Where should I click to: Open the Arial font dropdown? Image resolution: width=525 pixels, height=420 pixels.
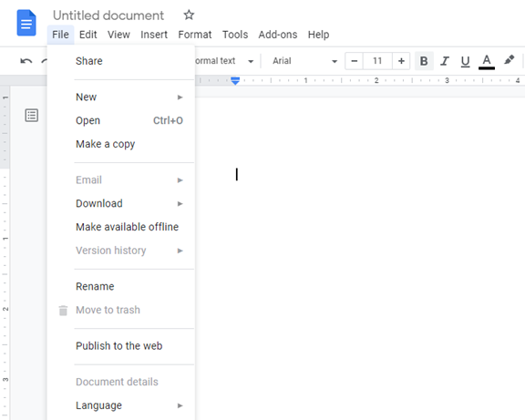(304, 61)
